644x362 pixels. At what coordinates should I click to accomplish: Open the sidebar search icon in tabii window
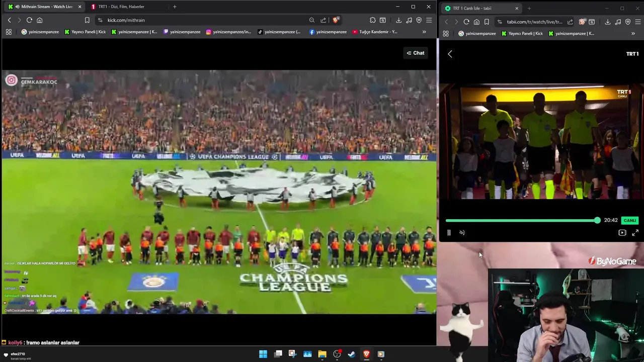click(x=592, y=22)
